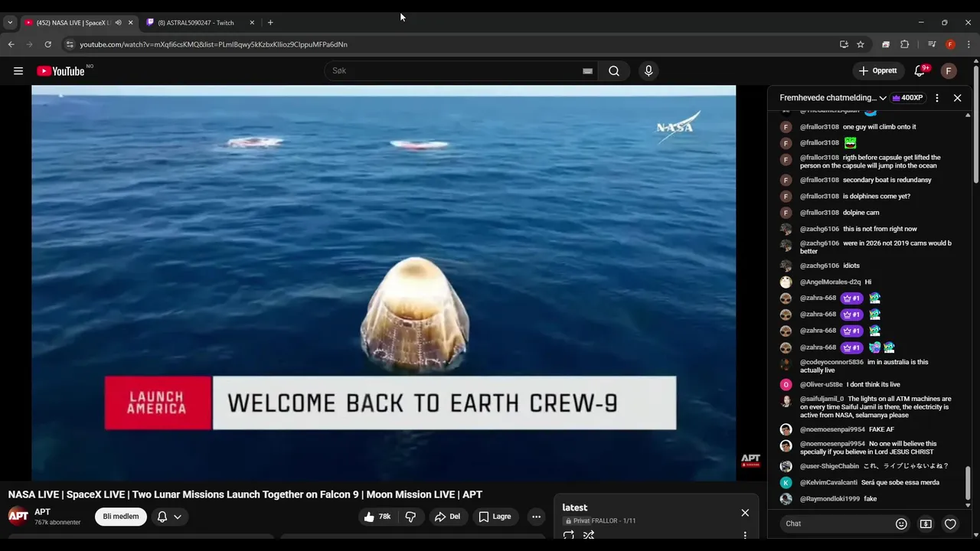This screenshot has height=551, width=980.
Task: Open playlist three-dot menu
Action: point(745,536)
